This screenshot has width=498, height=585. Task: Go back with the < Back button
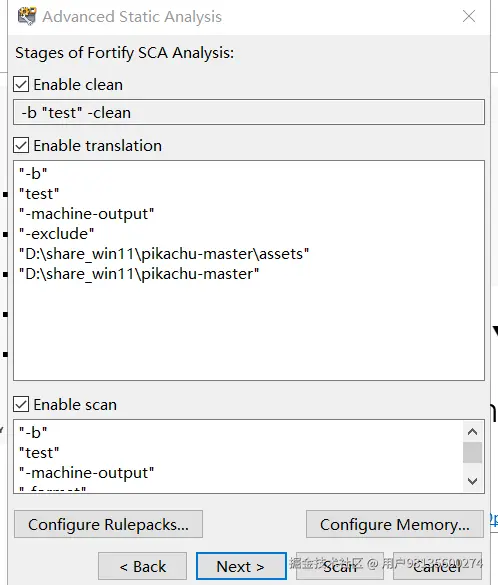click(142, 566)
